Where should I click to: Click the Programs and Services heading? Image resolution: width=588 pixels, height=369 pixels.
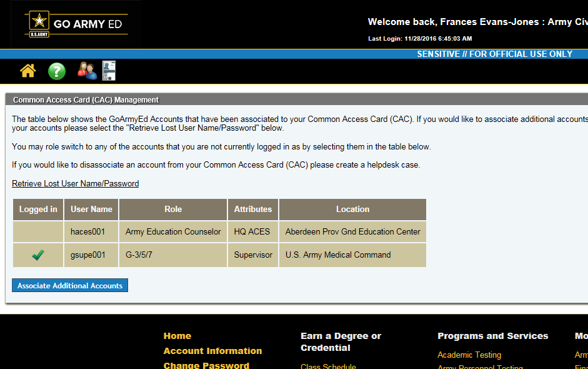pos(493,336)
